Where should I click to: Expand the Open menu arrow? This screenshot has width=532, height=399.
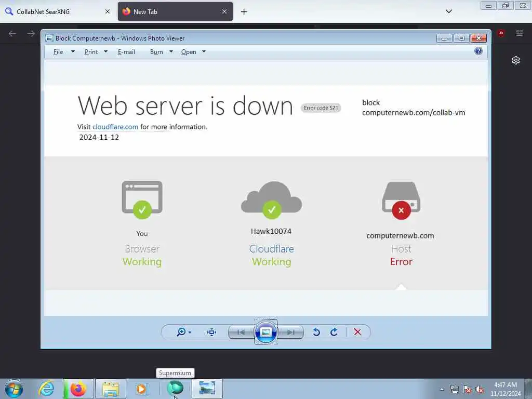click(204, 51)
